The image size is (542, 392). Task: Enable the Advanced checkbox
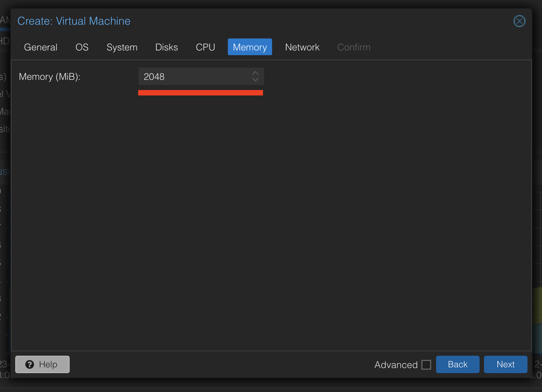(x=426, y=364)
